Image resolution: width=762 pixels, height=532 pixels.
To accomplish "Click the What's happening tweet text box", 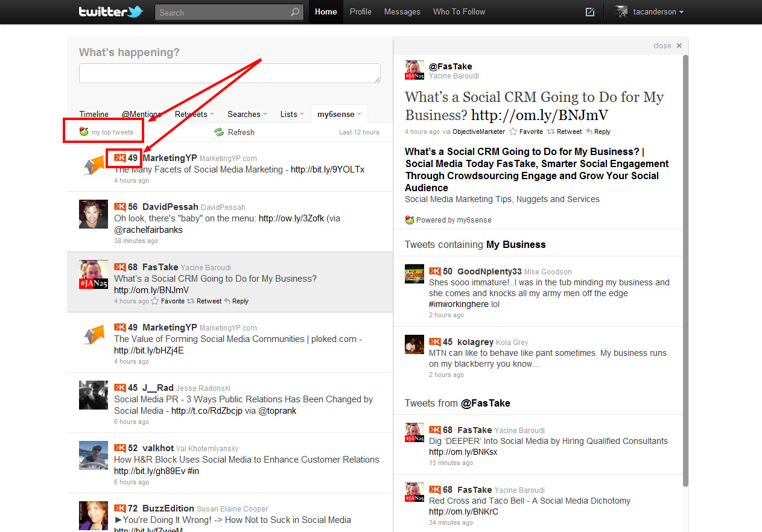I will (229, 73).
